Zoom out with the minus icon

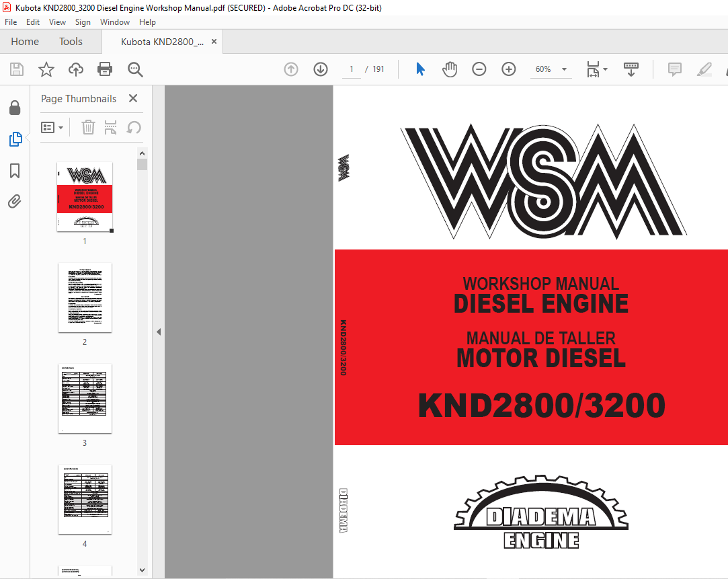coord(479,69)
